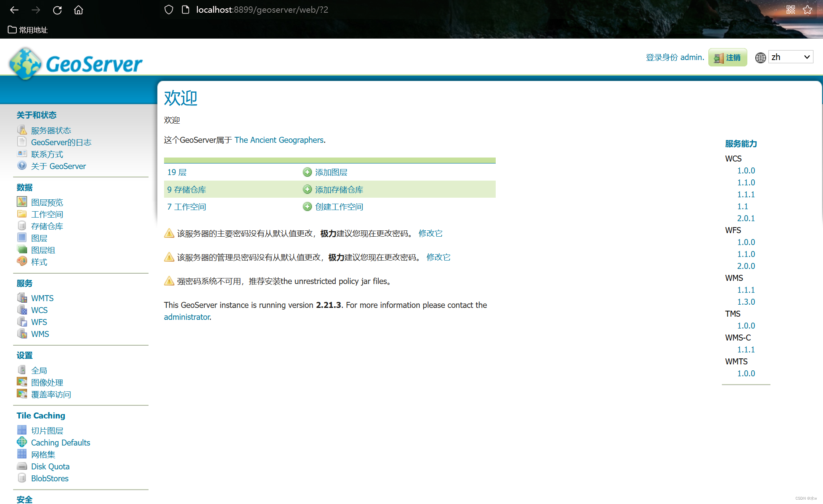Open the 存储仓库 stores icon

tap(22, 226)
